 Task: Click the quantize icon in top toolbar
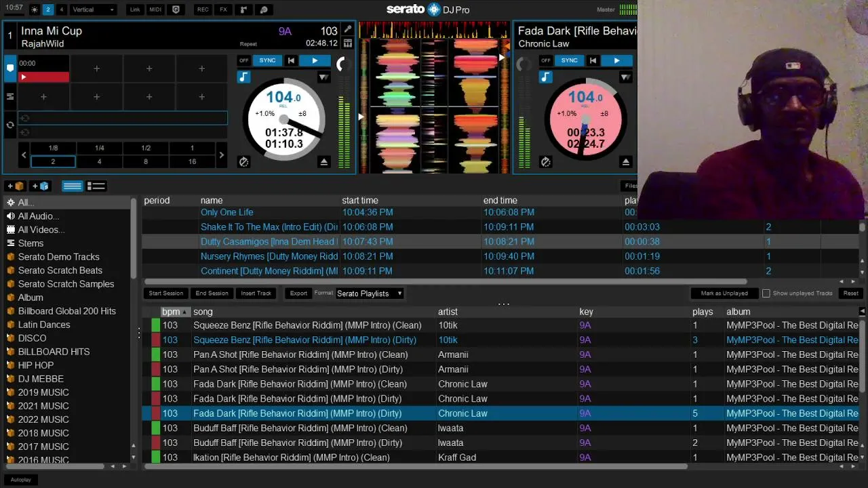tap(176, 9)
